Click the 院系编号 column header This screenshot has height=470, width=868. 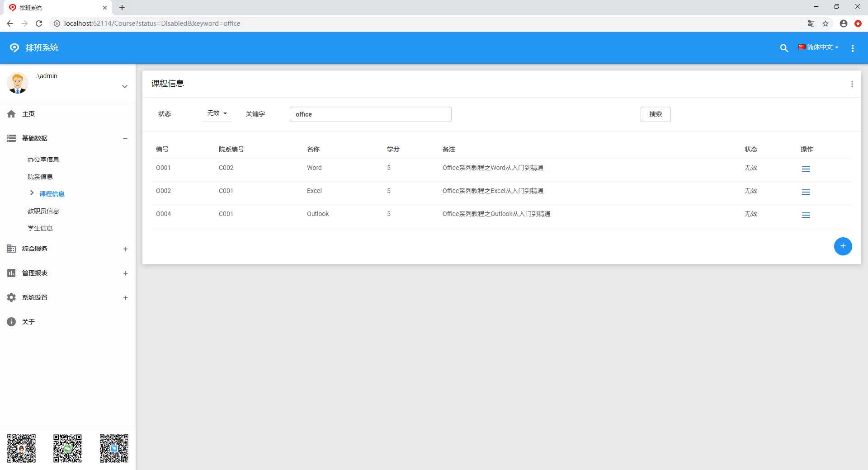[x=231, y=149]
